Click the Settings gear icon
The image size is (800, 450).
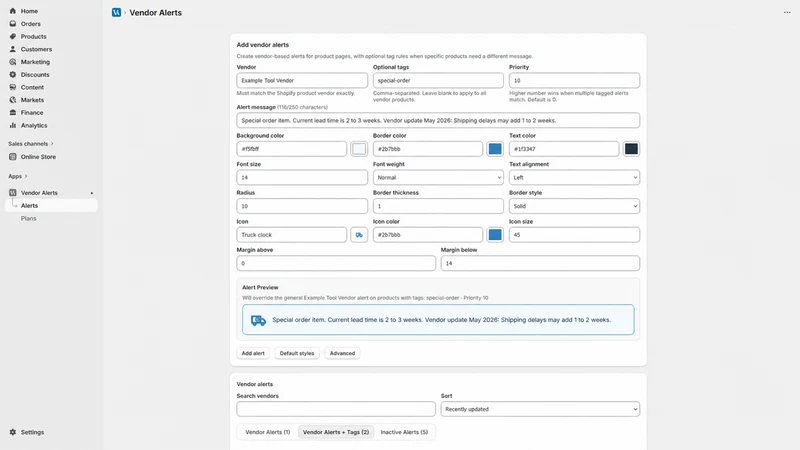tap(13, 432)
